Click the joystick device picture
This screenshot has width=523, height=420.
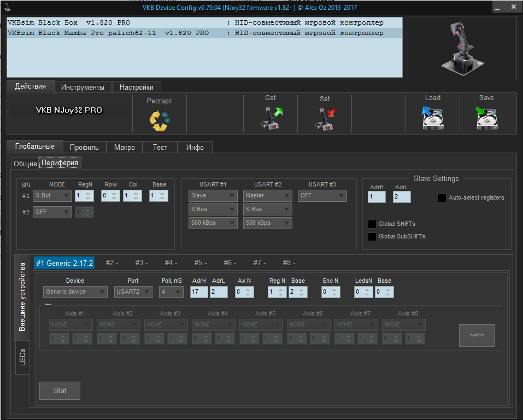462,48
